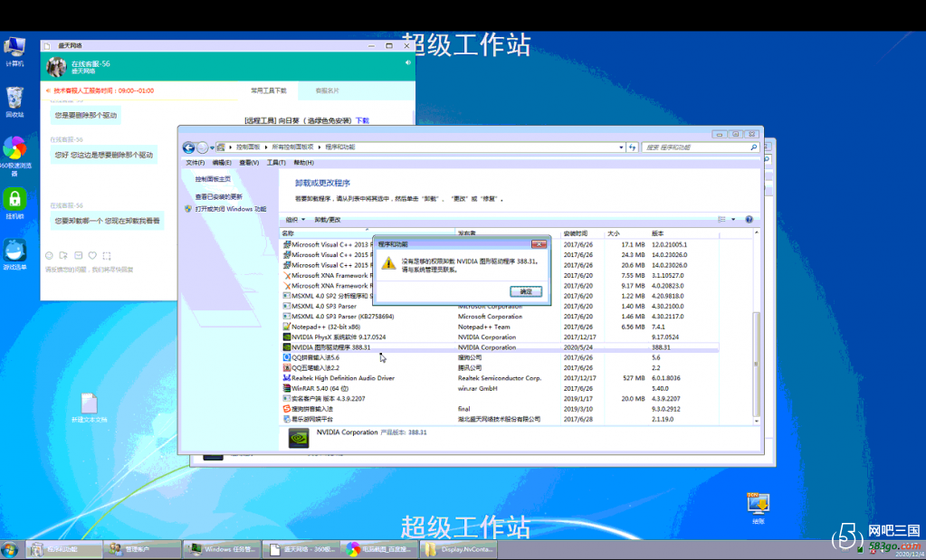The height and width of the screenshot is (560, 926).
Task: Click the screenshot capture icon in chat
Action: (x=106, y=255)
